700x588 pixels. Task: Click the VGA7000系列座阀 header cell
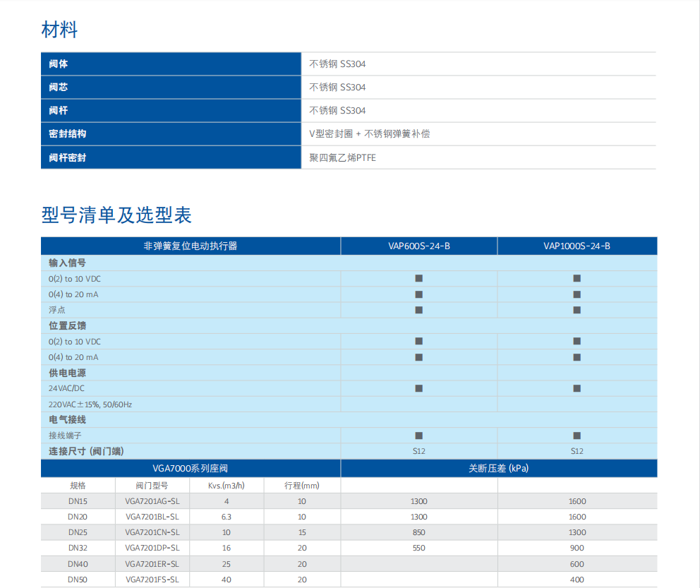pyautogui.click(x=191, y=468)
